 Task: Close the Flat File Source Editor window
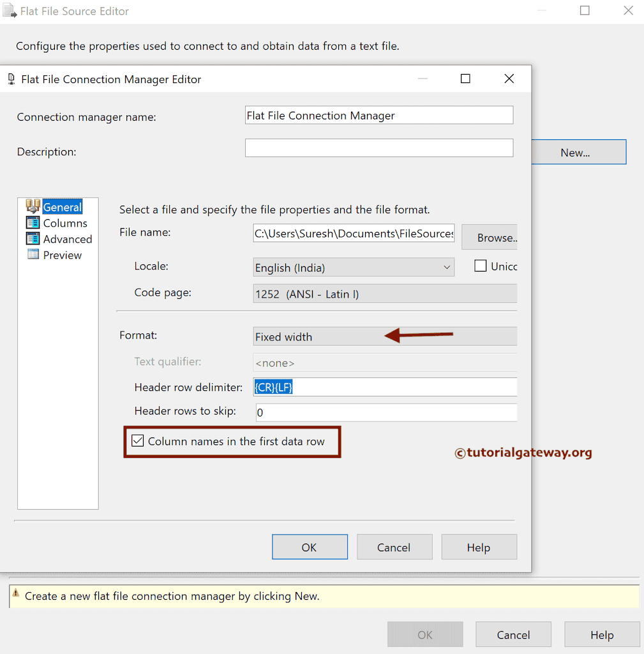point(628,10)
